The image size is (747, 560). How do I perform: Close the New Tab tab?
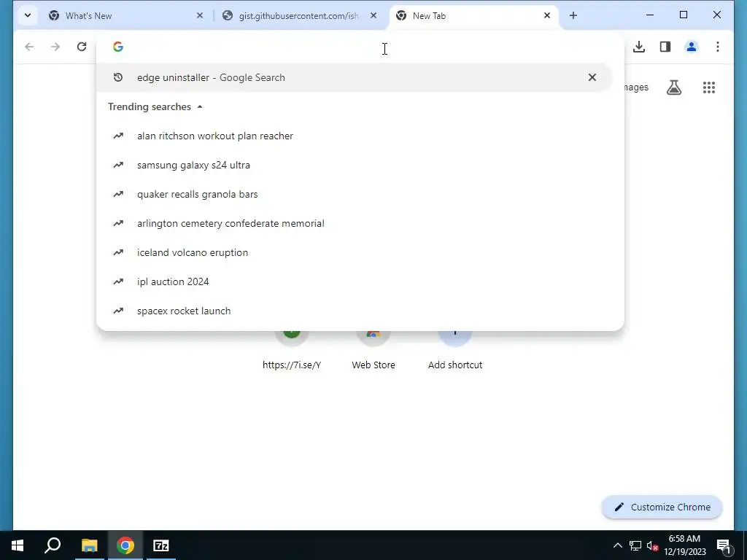point(547,16)
